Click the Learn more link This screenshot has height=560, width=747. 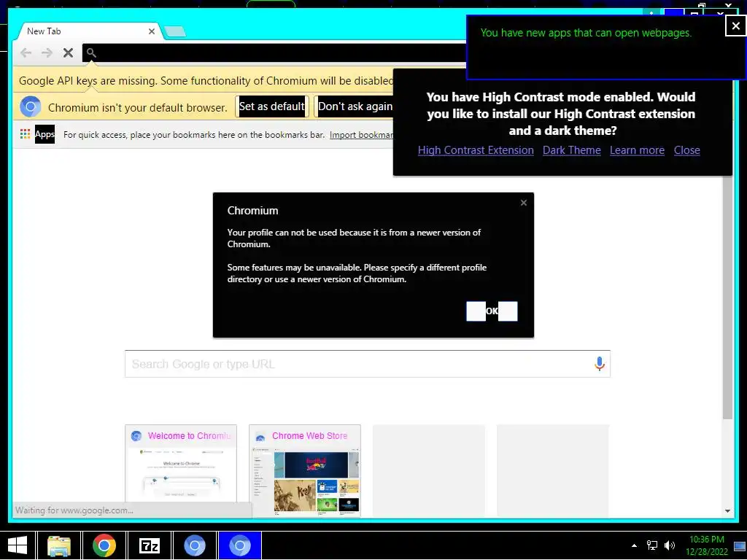click(x=637, y=150)
